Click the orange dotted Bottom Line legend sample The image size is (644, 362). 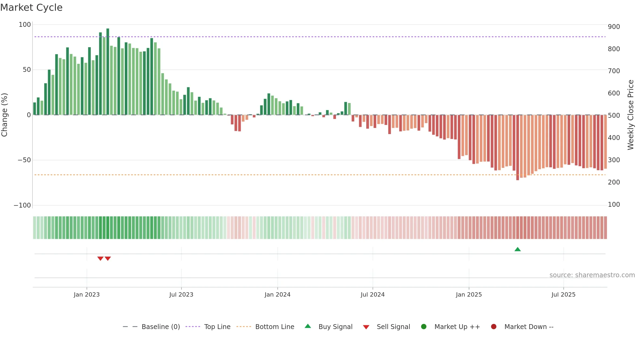coord(244,327)
